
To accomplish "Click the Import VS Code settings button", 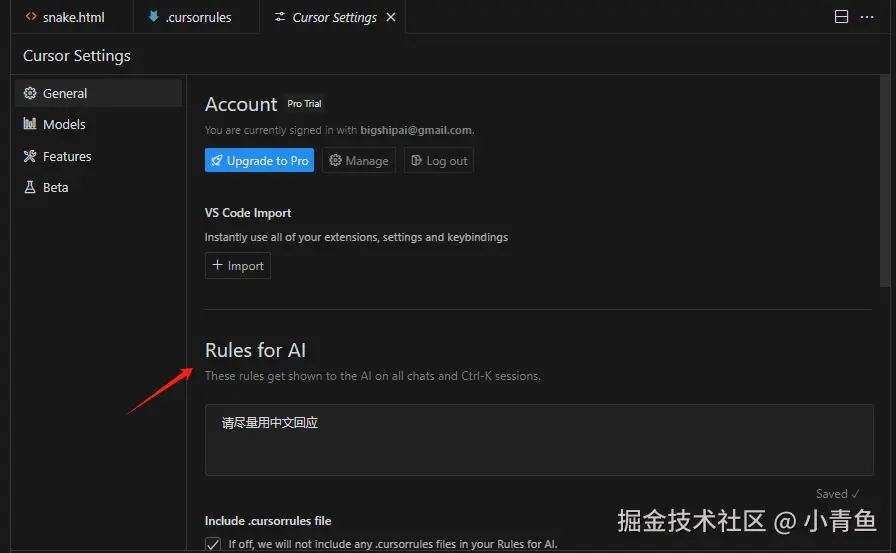I will 238,266.
